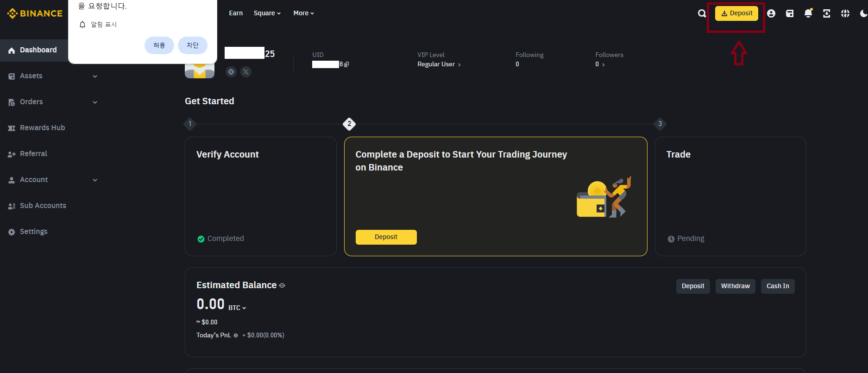Click the round badge icon under username

[231, 72]
